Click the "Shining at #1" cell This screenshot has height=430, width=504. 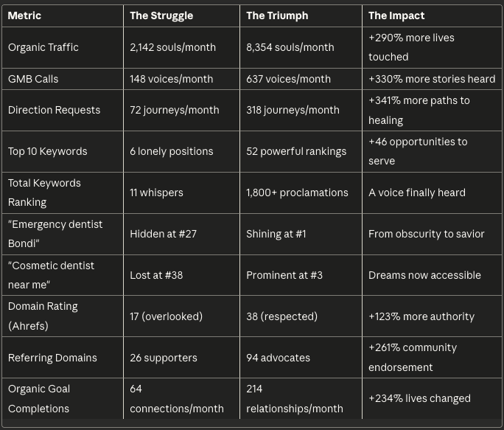point(276,234)
